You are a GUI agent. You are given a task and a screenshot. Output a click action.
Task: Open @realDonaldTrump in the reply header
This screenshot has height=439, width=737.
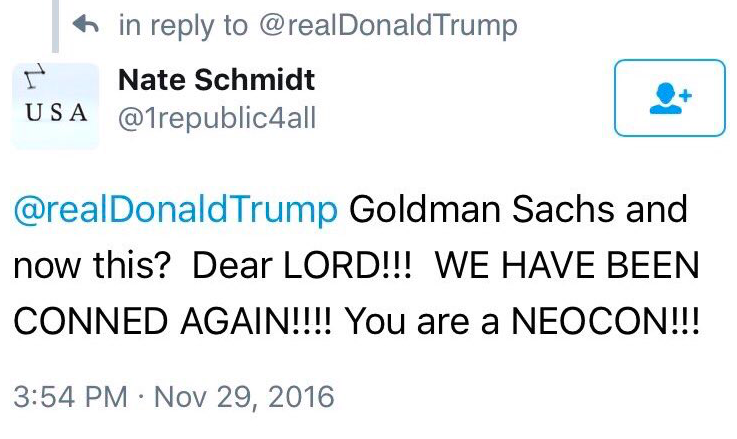389,26
